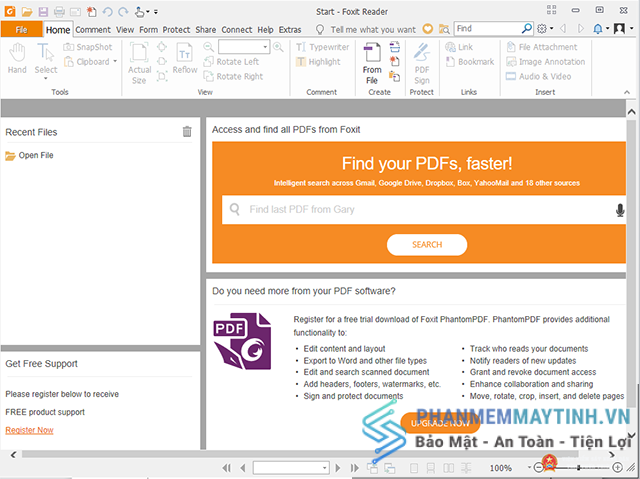Click the blank PDF icon in quick access toolbar
640x479 pixels.
[92, 11]
